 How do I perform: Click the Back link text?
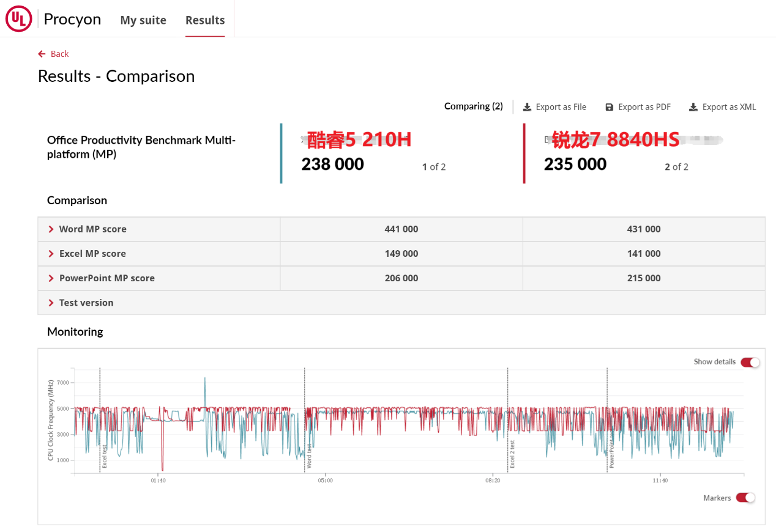pos(59,54)
